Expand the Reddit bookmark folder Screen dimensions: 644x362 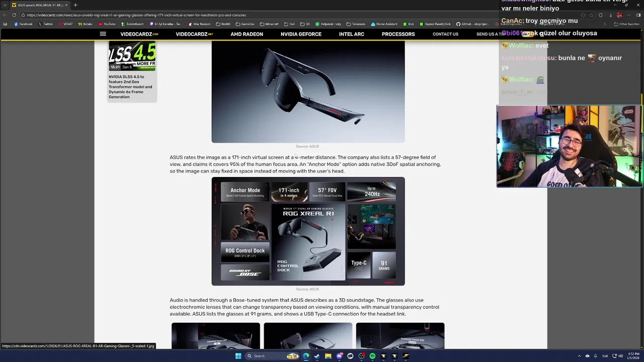point(223,24)
